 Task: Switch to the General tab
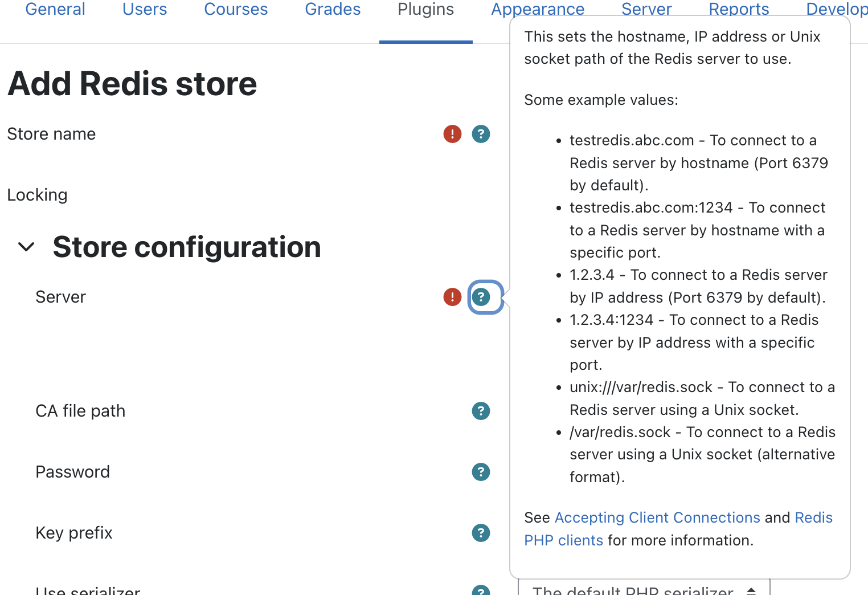point(55,9)
